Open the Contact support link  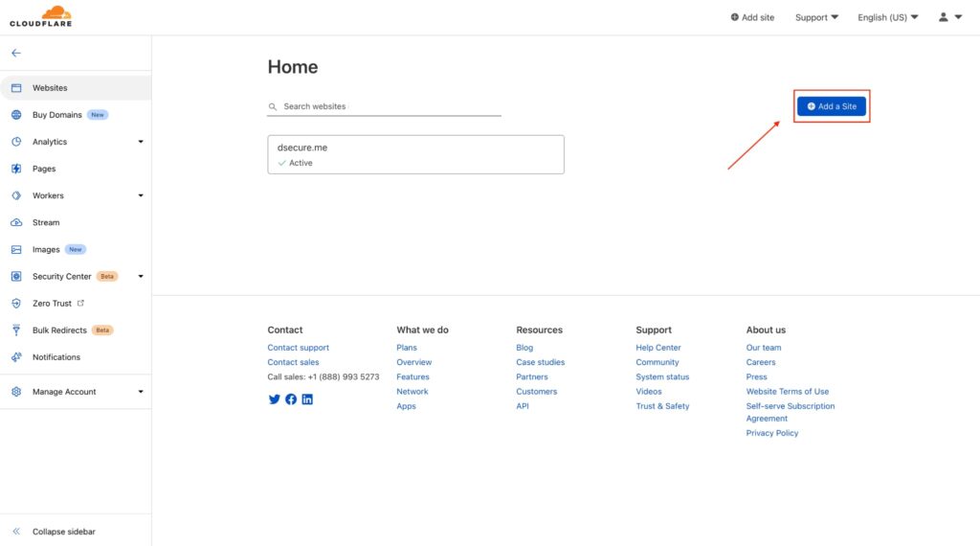point(299,348)
